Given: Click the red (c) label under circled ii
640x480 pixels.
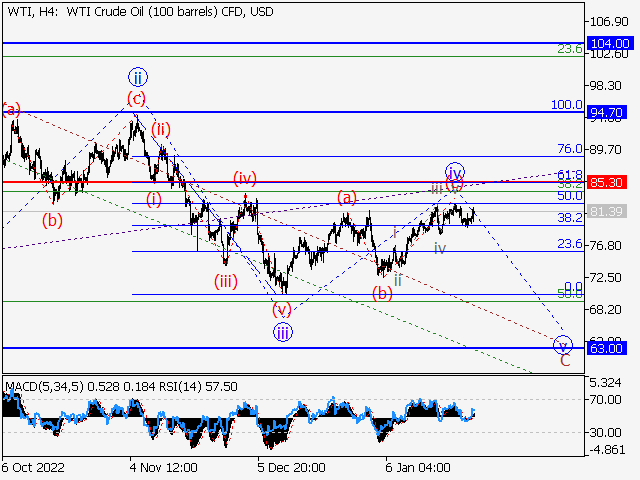Looking at the screenshot, I should 136,99.
